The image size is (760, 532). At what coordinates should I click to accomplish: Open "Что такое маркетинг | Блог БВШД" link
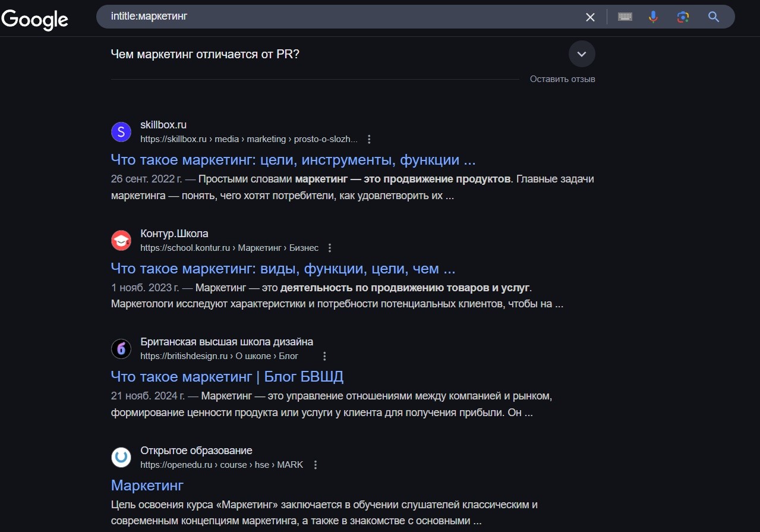click(227, 377)
